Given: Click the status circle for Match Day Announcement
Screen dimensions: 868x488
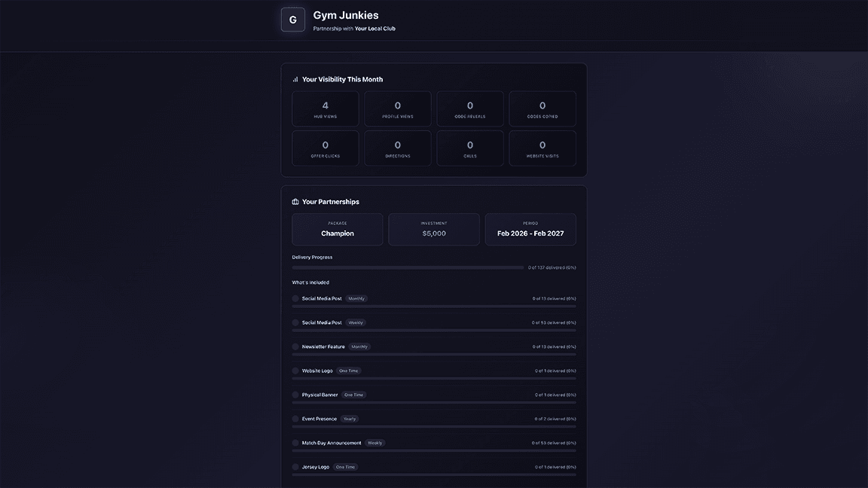Looking at the screenshot, I should tap(295, 443).
